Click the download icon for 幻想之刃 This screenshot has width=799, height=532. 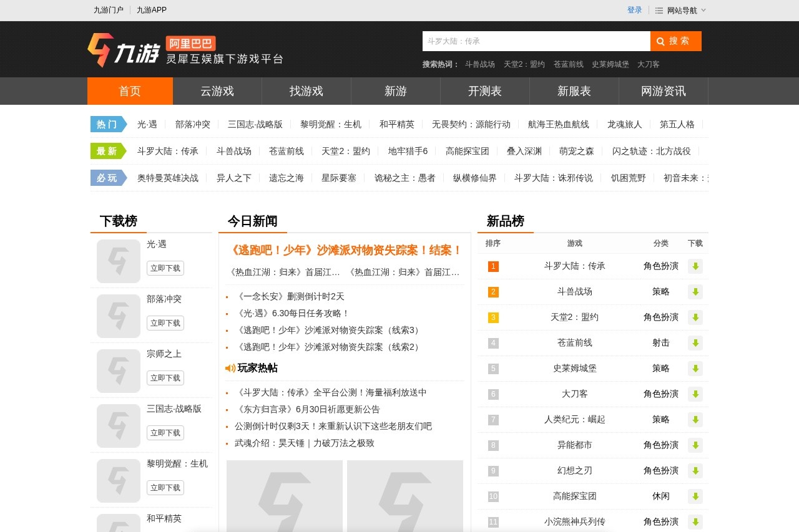coord(695,471)
